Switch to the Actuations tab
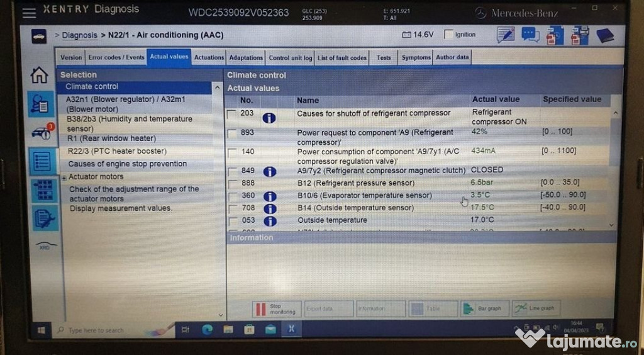This screenshot has height=355, width=644. coord(209,57)
